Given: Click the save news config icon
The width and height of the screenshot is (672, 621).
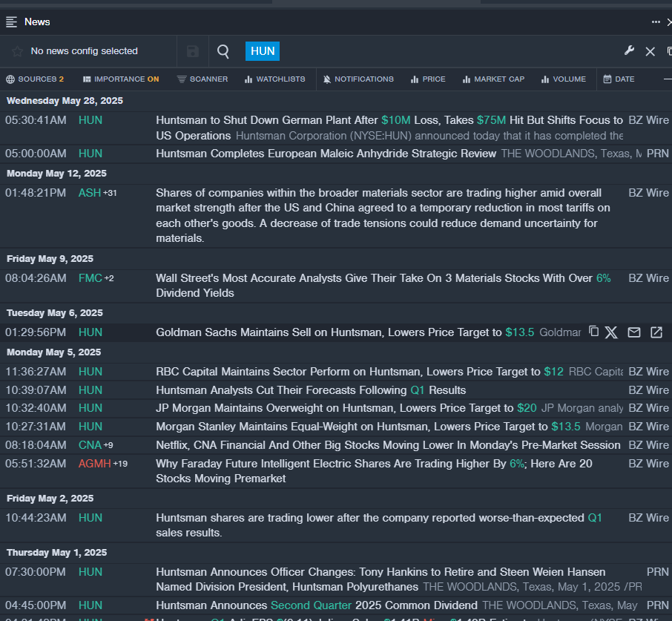Looking at the screenshot, I should 192,51.
